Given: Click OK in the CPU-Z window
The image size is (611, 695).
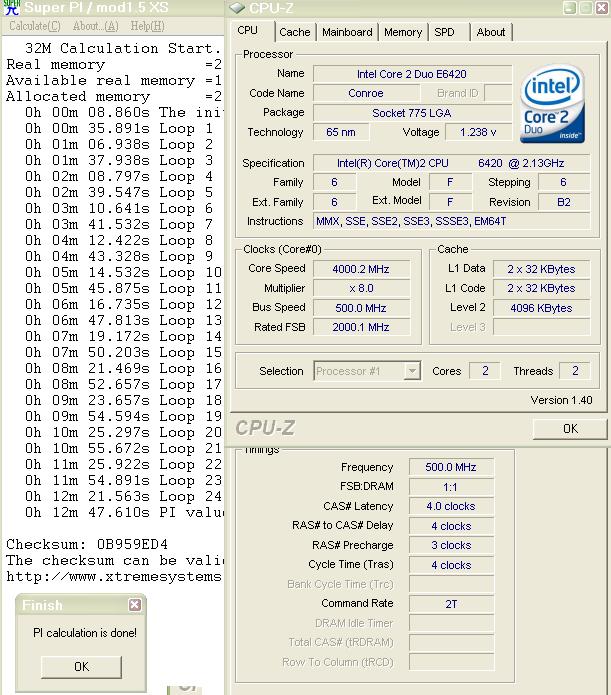Looking at the screenshot, I should 570,429.
